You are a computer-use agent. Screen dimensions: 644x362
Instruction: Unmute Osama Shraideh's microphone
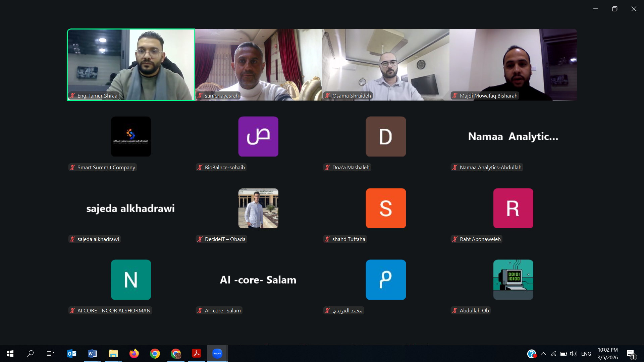(327, 96)
